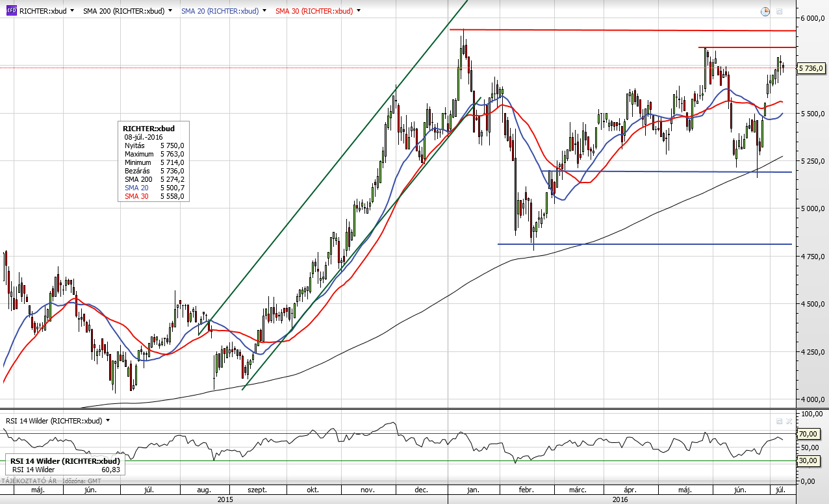This screenshot has width=829, height=504.
Task: Open the RSI 14 Wilder indicator dropdown
Action: pos(108,420)
